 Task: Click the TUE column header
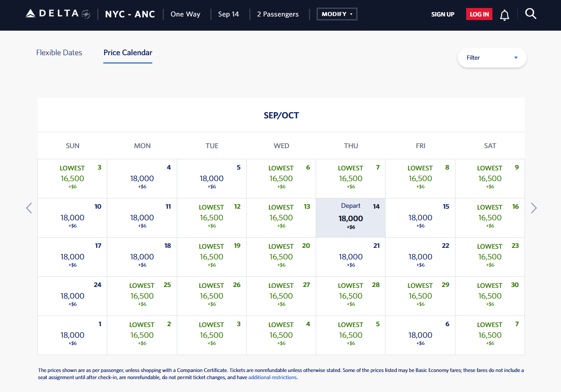click(x=212, y=145)
